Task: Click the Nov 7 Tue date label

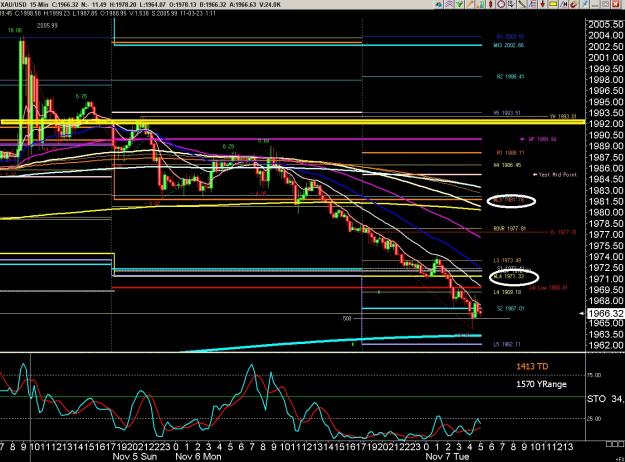Action: pos(447,456)
